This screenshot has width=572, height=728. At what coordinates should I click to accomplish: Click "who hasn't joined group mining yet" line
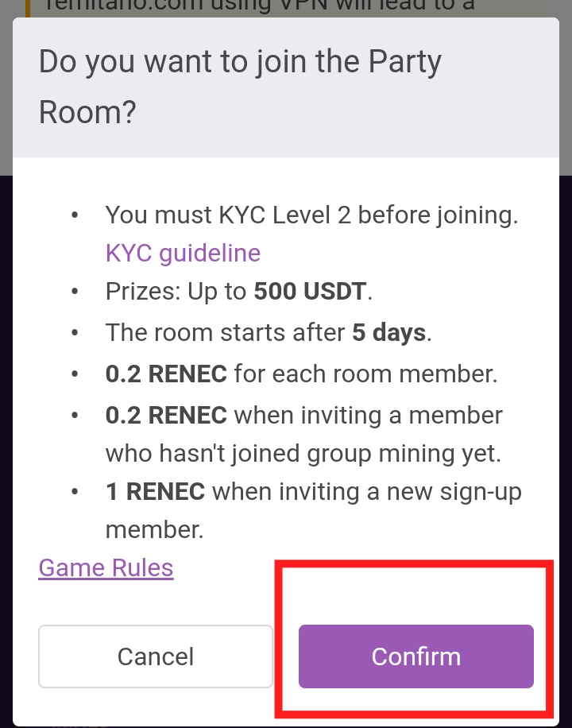coord(303,453)
